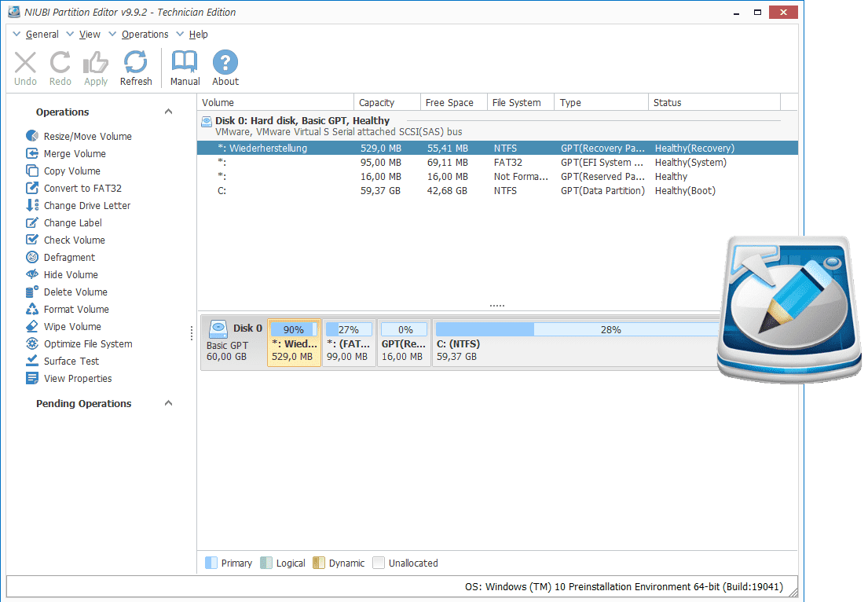Viewport: 868px width, 602px height.
Task: Click the Disk 0 header row text
Action: pos(302,121)
